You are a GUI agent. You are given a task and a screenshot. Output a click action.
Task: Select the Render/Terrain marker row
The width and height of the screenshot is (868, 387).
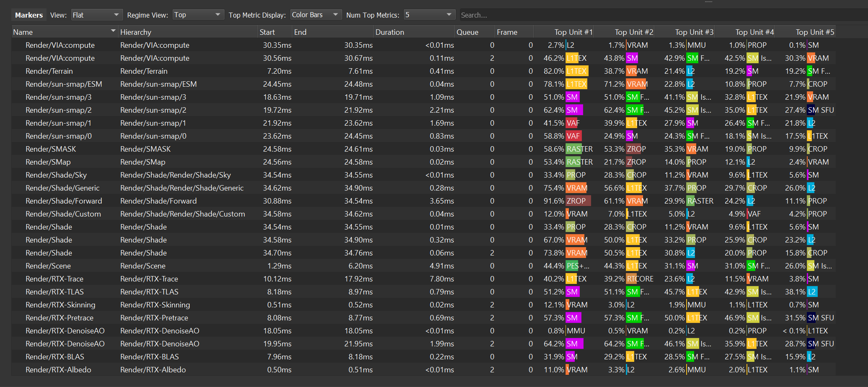[x=49, y=71]
